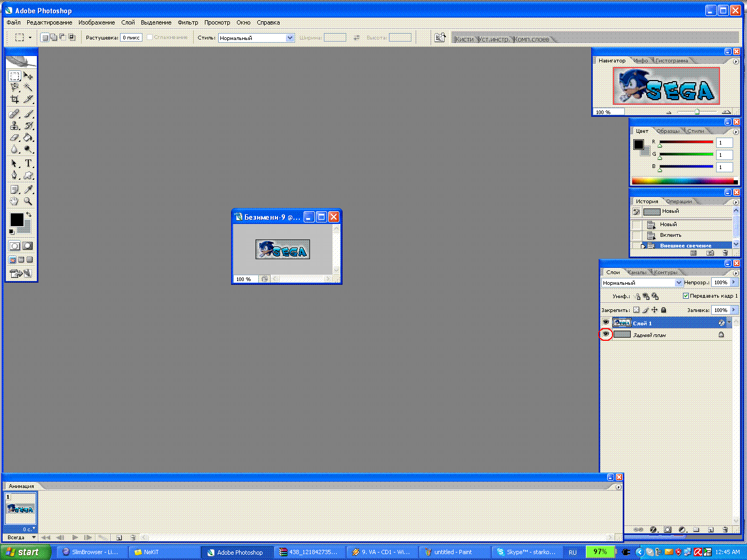Toggle visibility of Слой 1 layer
The height and width of the screenshot is (560, 747).
pos(606,323)
